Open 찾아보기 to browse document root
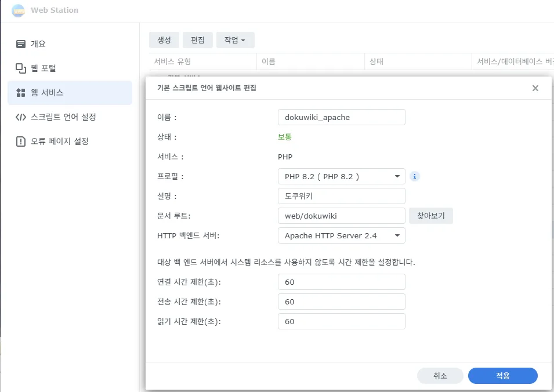554x392 pixels. point(430,216)
